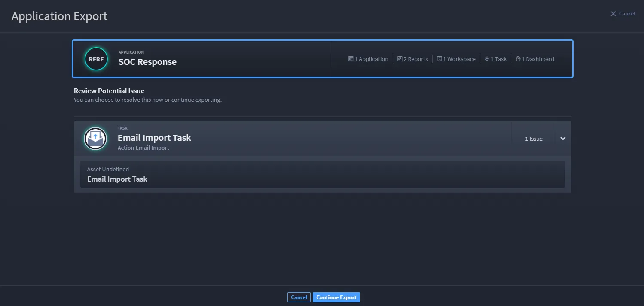Click the Email Import Task envelope icon
644x306 pixels.
95,139
